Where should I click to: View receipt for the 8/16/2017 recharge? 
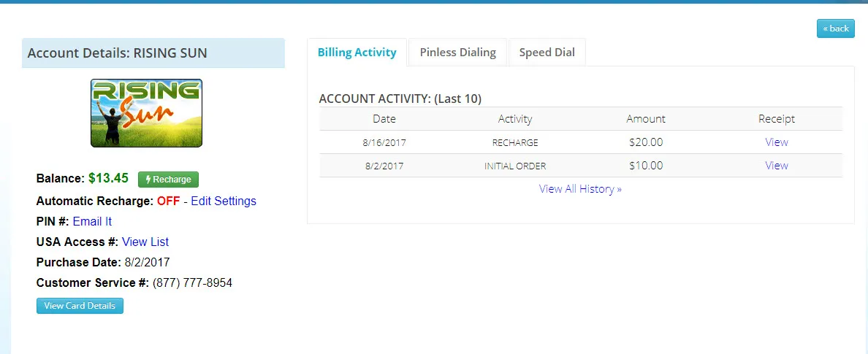(776, 142)
